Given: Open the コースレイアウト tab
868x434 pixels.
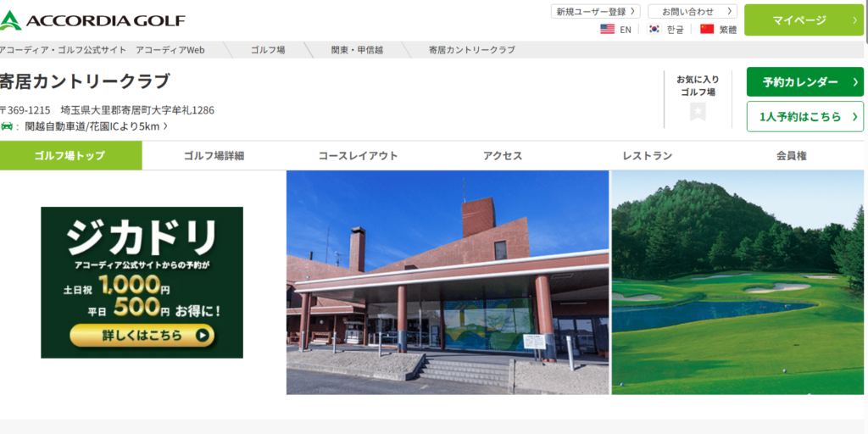Looking at the screenshot, I should (358, 156).
